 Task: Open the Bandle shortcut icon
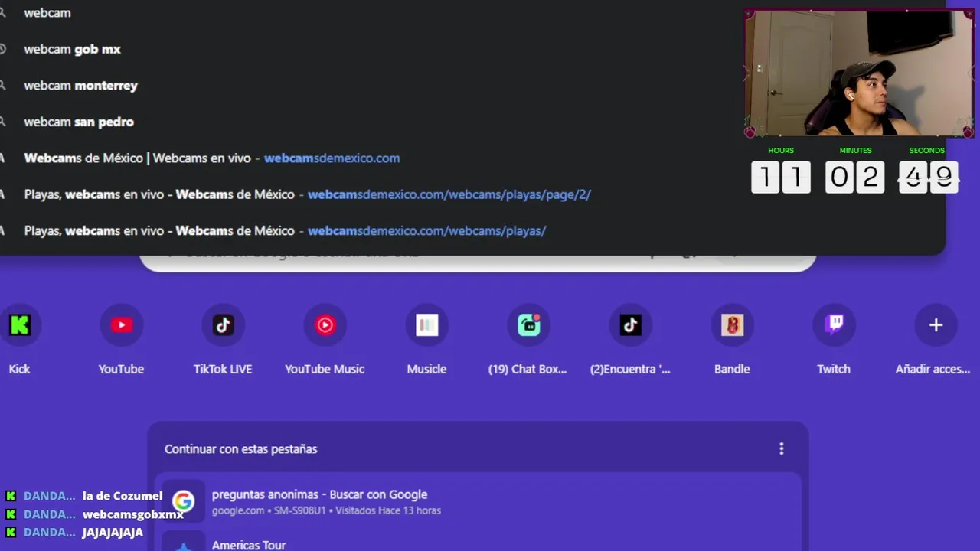pyautogui.click(x=732, y=325)
